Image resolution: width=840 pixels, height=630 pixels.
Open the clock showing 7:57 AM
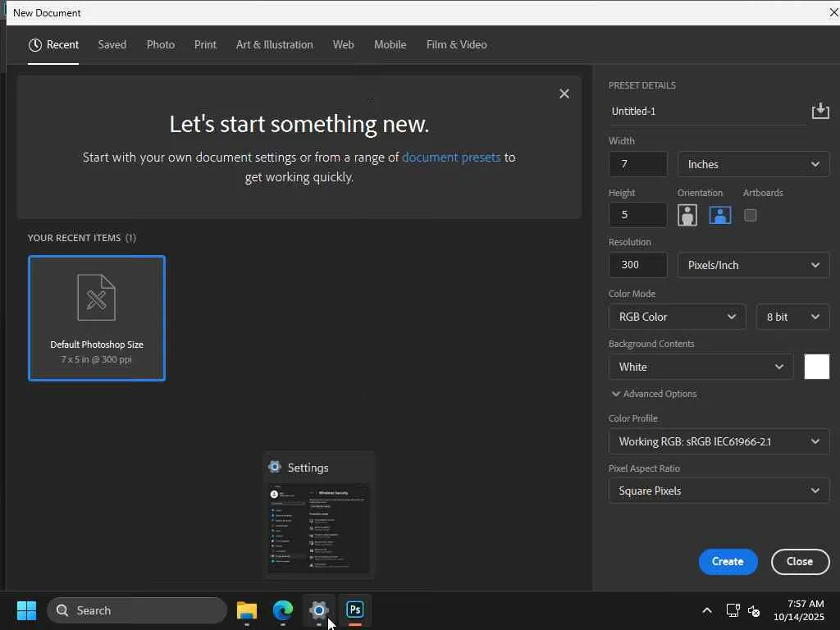(798, 610)
